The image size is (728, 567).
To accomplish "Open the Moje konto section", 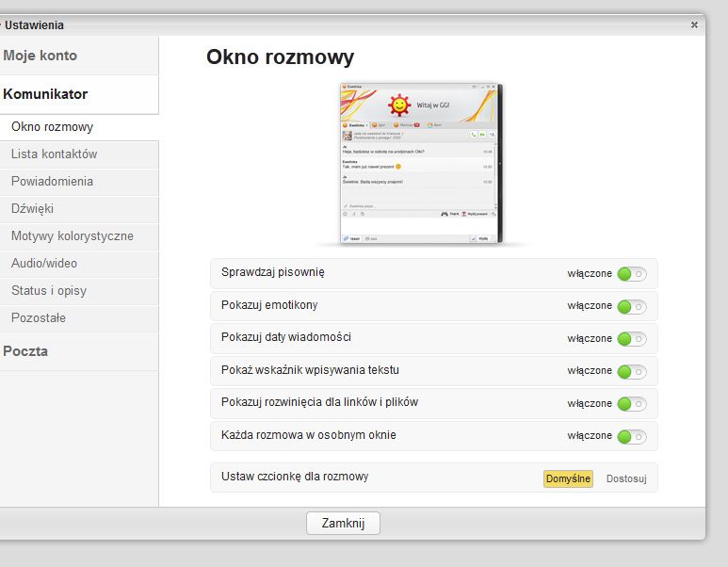I will coord(79,56).
